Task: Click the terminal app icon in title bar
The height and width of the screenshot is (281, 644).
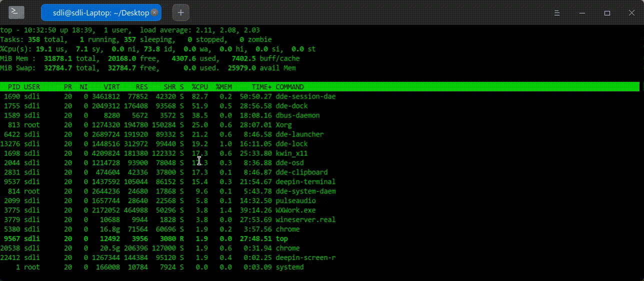Action: 16,12
